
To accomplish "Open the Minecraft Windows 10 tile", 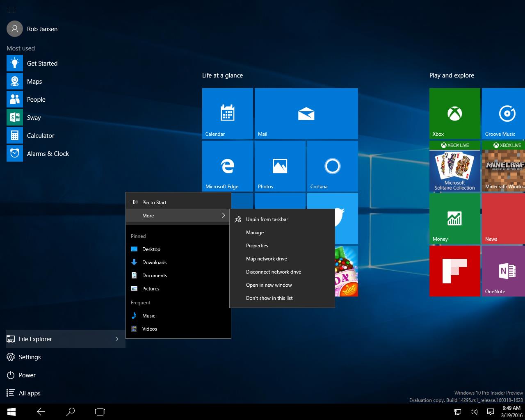I will [503, 166].
